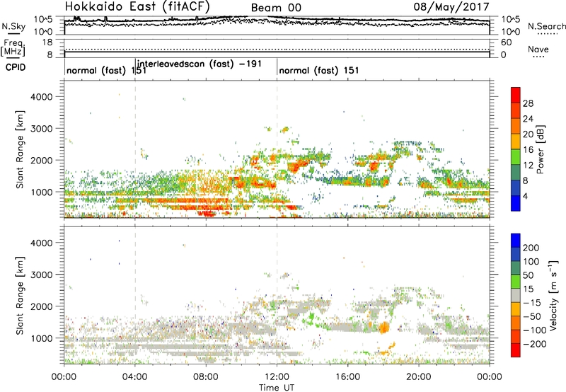The image size is (566, 392).
Task: Click the '28' Power colorbar label
Action: (528, 103)
